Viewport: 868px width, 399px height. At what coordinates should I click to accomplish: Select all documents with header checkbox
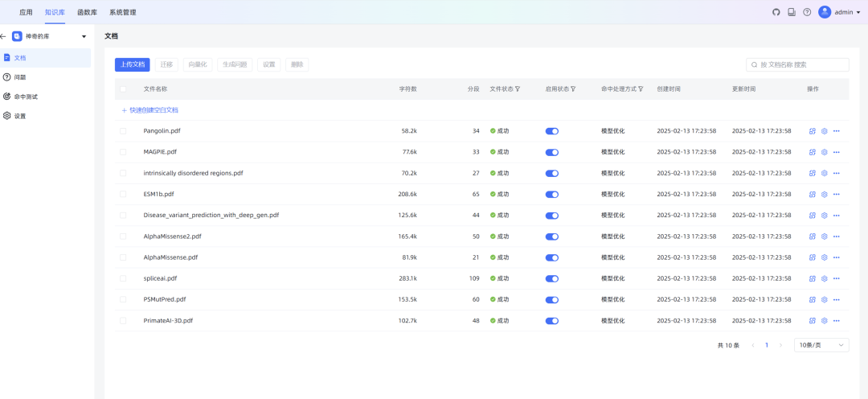click(x=123, y=89)
